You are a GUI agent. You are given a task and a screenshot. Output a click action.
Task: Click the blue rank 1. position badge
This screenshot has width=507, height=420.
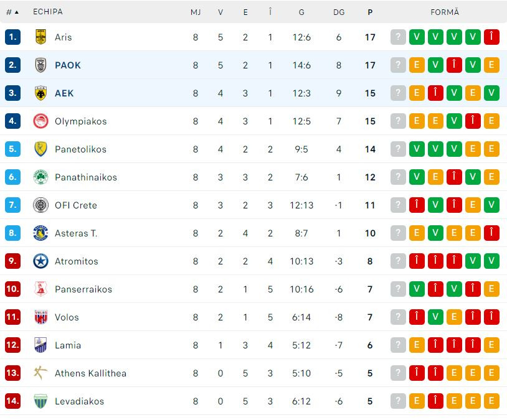[x=13, y=37]
